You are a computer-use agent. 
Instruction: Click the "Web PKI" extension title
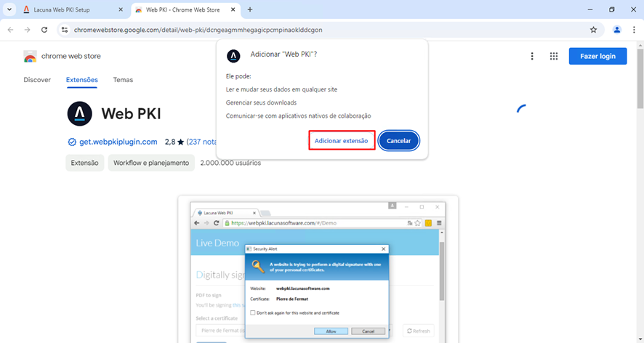click(131, 114)
